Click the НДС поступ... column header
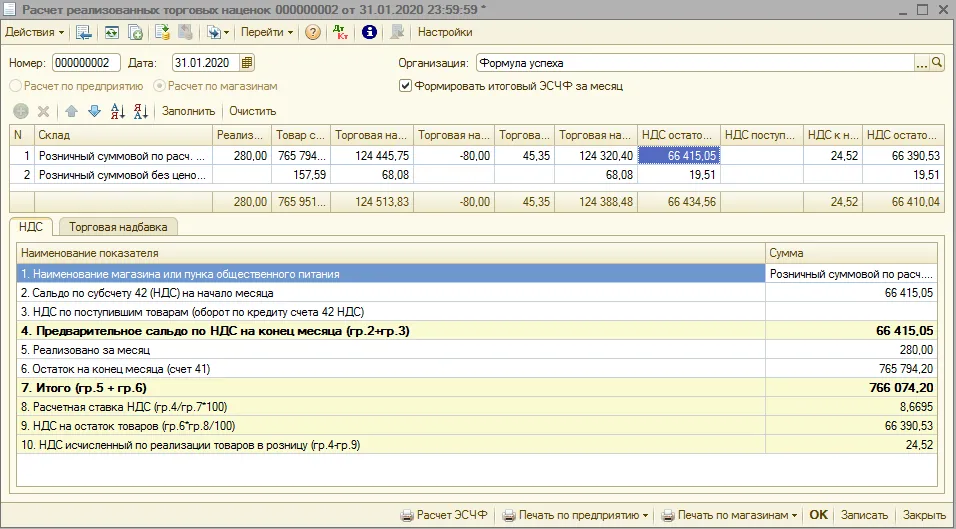 (x=762, y=135)
